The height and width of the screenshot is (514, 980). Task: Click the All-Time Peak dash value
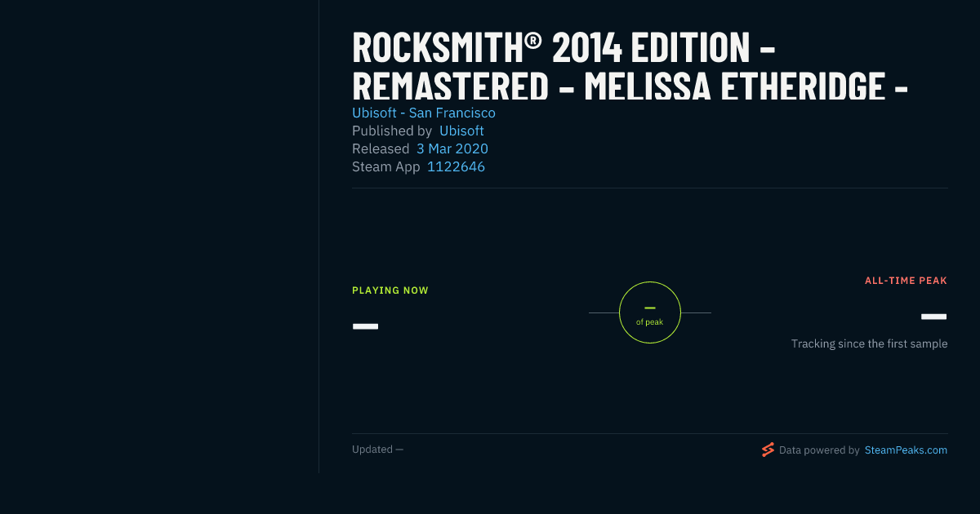[x=934, y=317]
